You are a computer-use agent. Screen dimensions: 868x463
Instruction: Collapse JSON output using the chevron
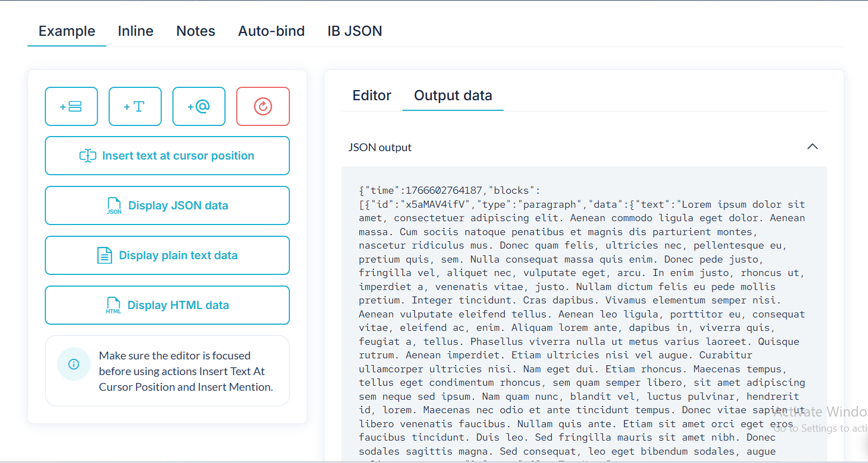point(813,147)
